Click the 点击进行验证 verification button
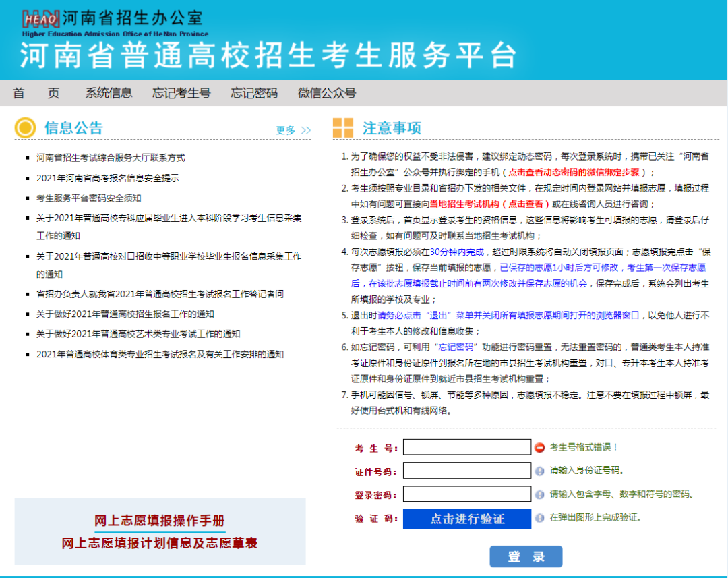The width and height of the screenshot is (728, 578). click(x=466, y=518)
